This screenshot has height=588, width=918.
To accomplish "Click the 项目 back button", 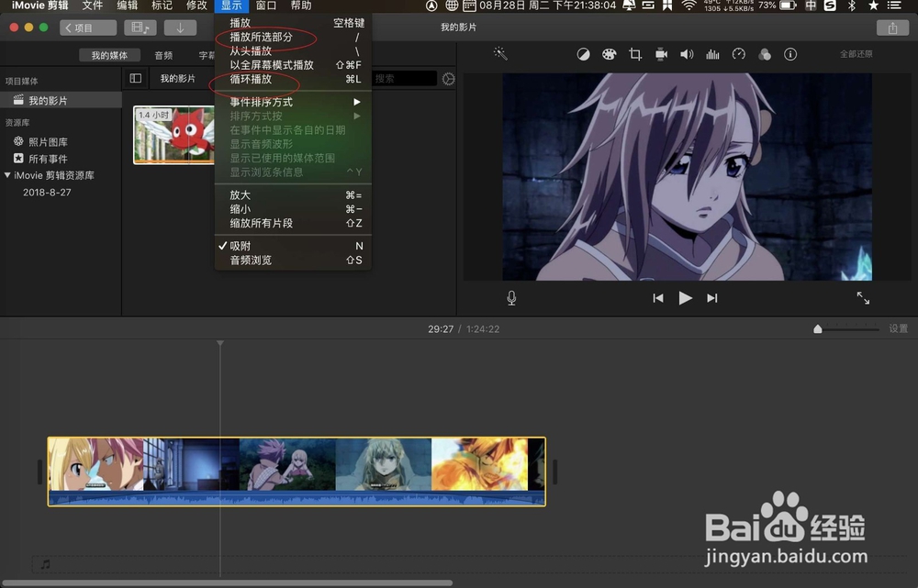I will tap(88, 28).
